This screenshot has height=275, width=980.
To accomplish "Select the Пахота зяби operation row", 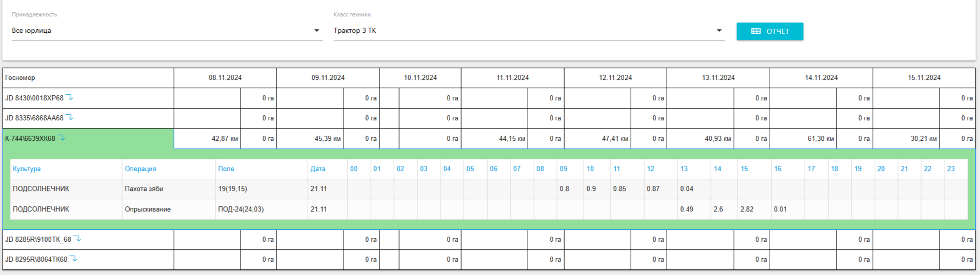I will [144, 189].
